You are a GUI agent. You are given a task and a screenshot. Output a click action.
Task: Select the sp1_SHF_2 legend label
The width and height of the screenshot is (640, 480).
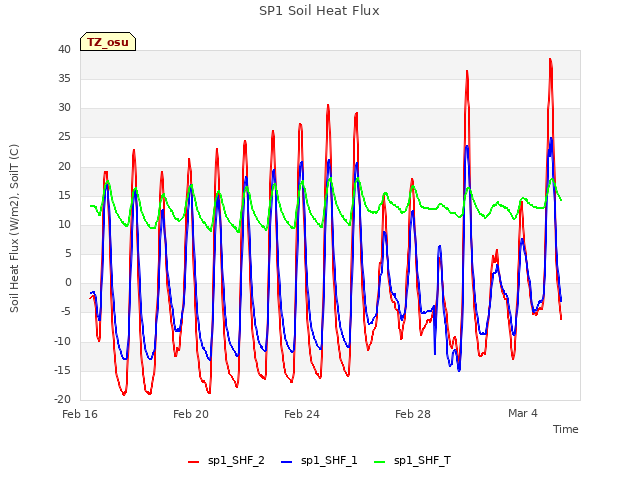point(236,460)
